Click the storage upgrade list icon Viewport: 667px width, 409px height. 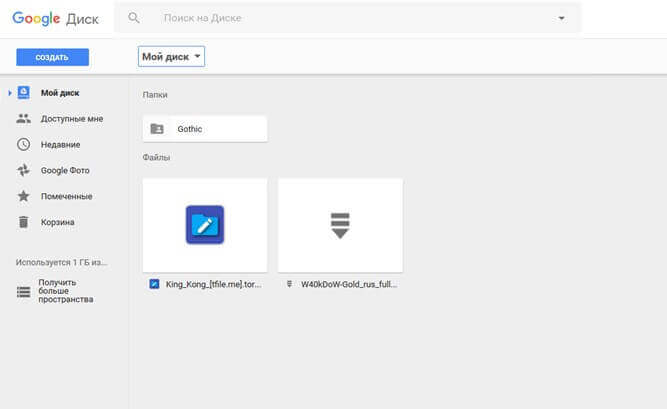(23, 291)
